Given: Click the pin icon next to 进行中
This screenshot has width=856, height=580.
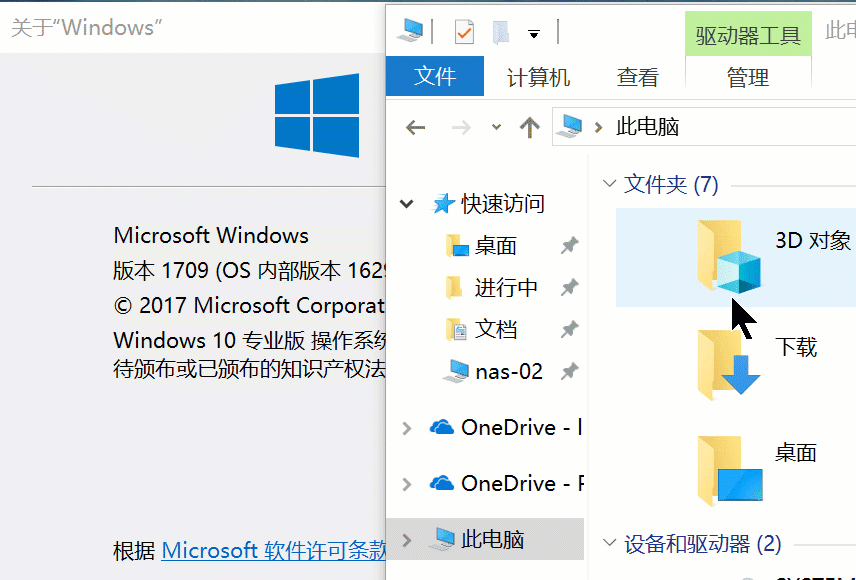Looking at the screenshot, I should [x=569, y=287].
